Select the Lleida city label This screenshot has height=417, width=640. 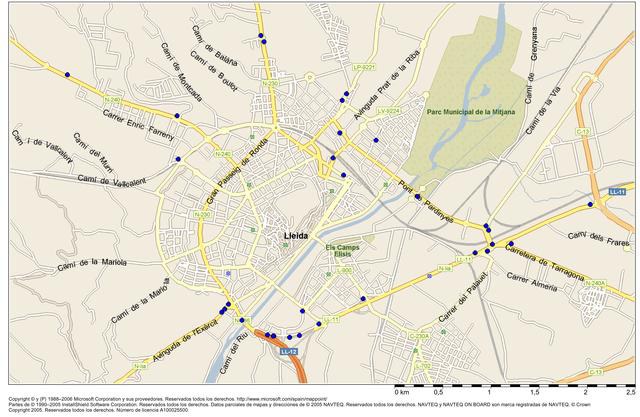click(x=297, y=237)
